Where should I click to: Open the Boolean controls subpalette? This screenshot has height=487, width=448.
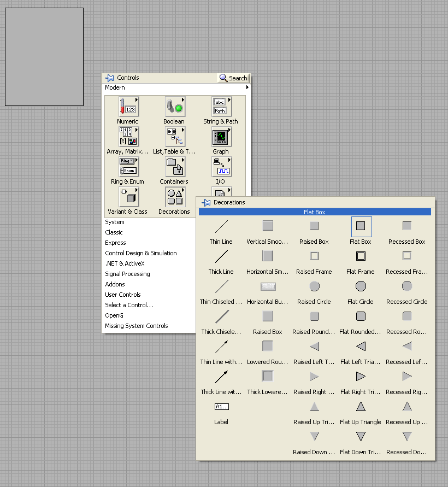[x=174, y=106]
